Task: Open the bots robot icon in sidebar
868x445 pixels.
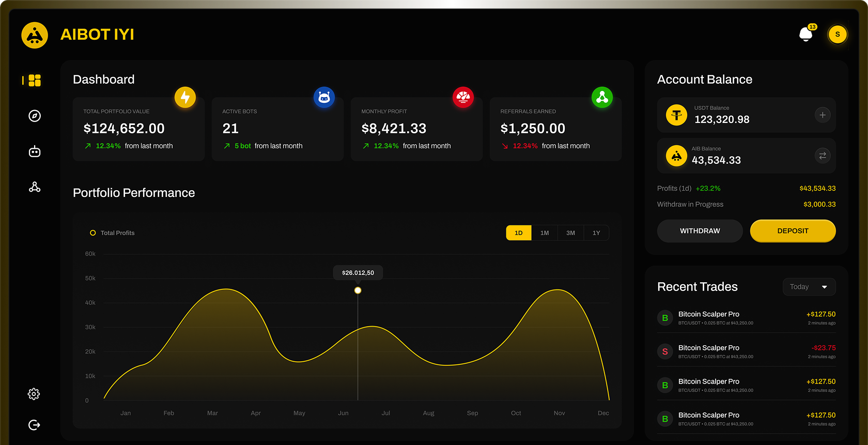Action: point(35,151)
